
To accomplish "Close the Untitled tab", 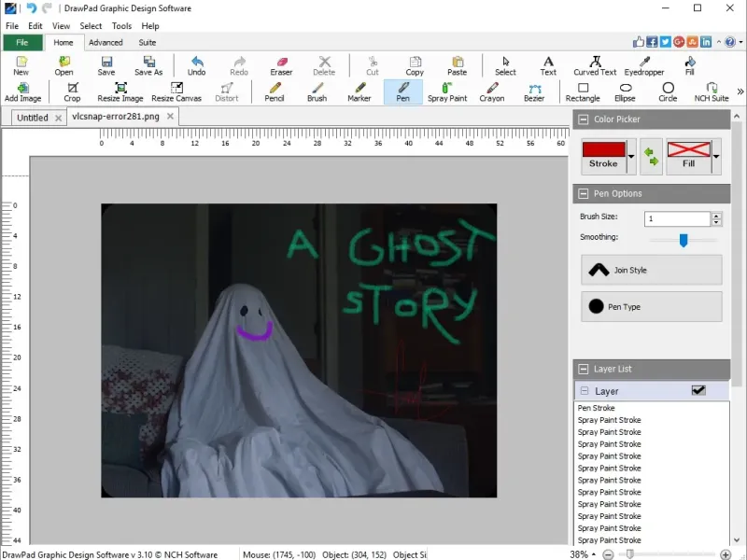I will (58, 119).
